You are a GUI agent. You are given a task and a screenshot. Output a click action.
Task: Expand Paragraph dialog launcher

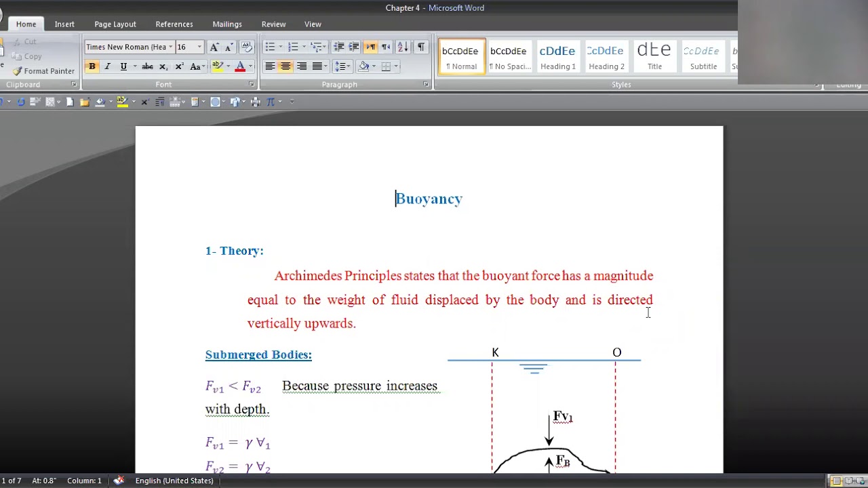pos(426,85)
